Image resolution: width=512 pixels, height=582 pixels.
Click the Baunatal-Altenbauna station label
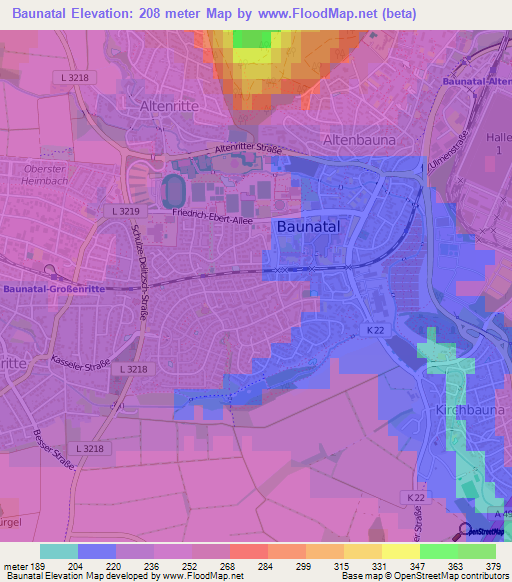click(x=477, y=81)
